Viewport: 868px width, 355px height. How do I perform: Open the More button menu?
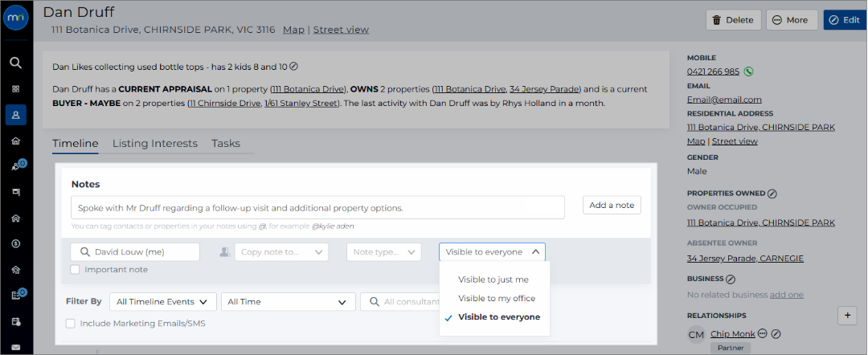(792, 20)
